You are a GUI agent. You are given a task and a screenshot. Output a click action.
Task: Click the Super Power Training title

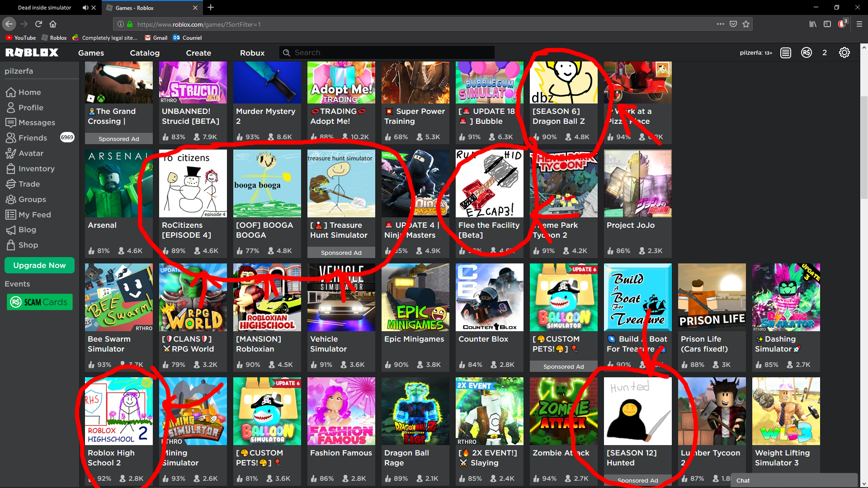tap(415, 116)
